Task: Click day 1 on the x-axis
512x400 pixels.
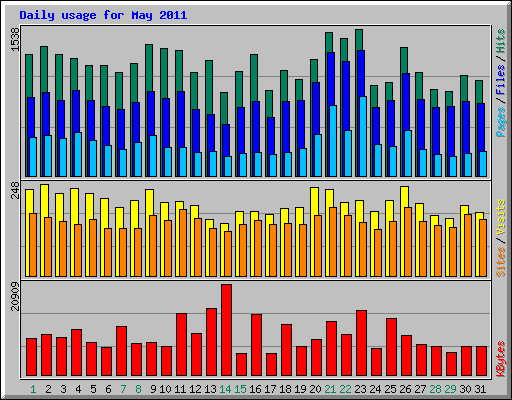Action: [33, 389]
